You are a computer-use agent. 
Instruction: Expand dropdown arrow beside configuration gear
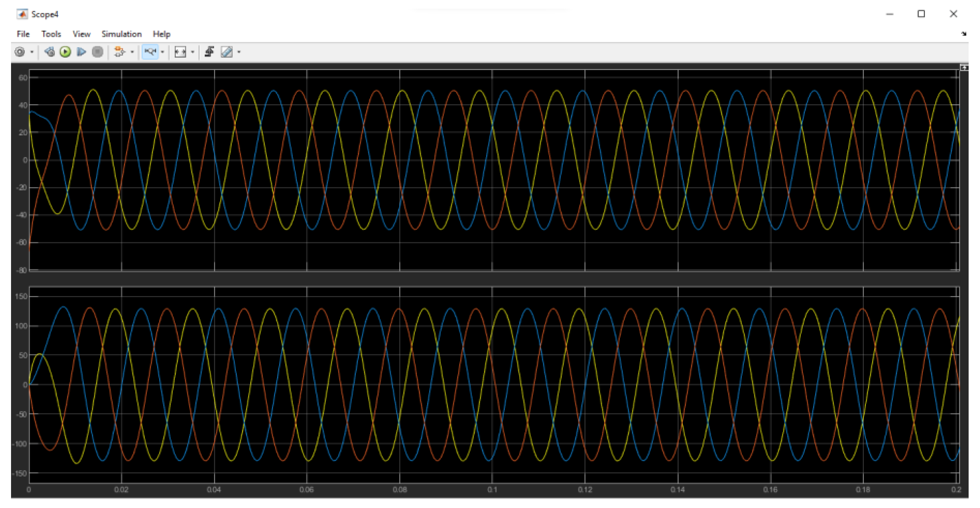click(x=32, y=52)
